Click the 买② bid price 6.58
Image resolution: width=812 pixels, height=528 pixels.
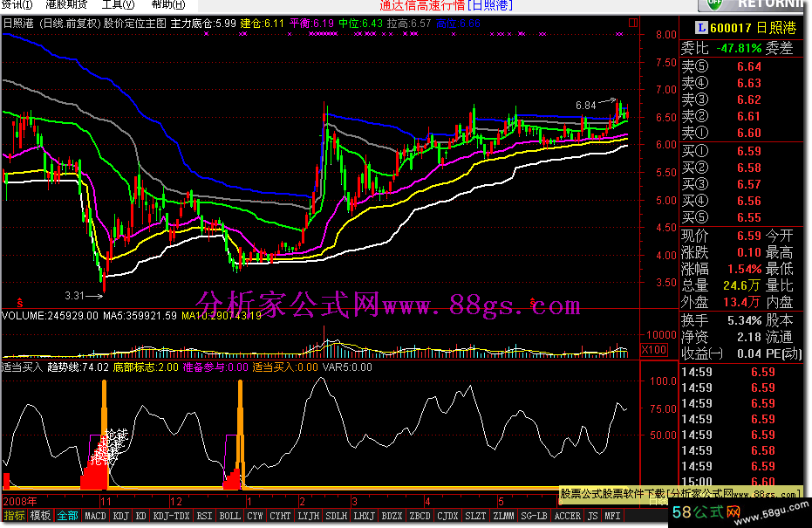coord(749,168)
